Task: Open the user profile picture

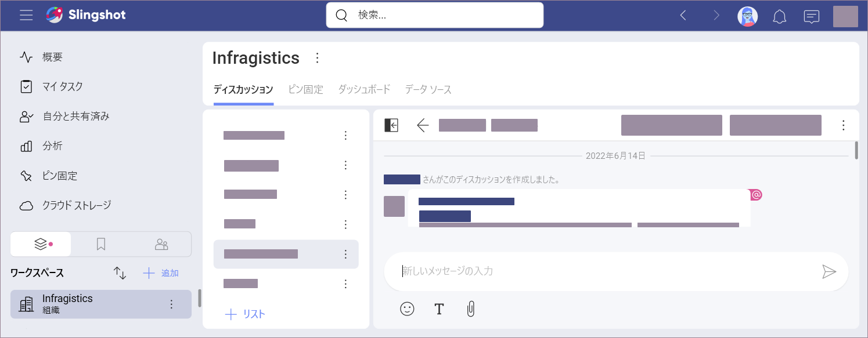Action: click(x=845, y=16)
